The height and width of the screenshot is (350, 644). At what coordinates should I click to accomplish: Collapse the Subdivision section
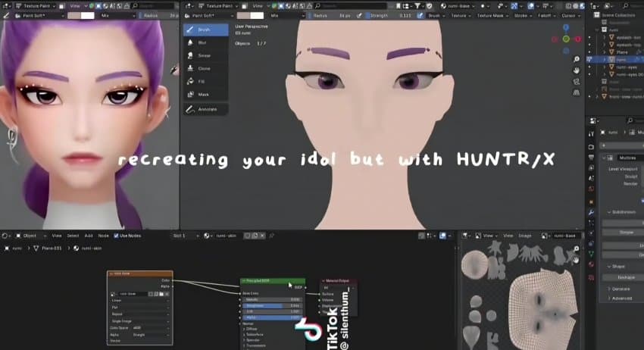[x=610, y=212]
